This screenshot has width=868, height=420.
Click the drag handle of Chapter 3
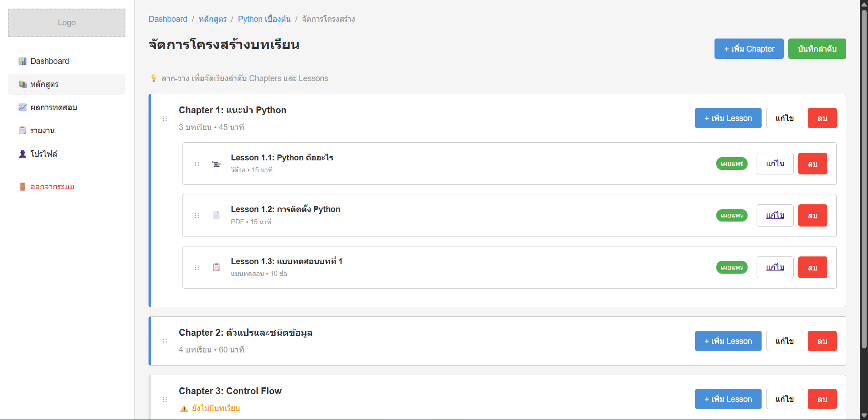point(165,399)
